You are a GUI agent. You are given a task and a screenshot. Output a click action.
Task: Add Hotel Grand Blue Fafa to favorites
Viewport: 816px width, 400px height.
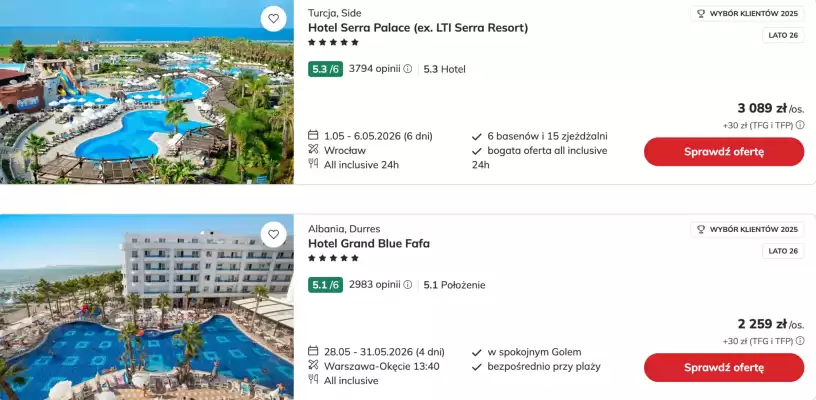[273, 234]
